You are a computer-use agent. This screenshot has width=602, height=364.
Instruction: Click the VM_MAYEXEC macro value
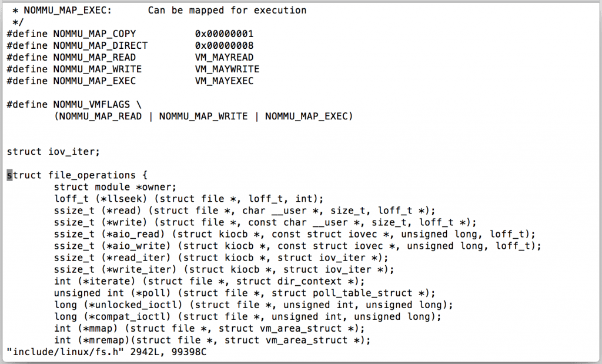pos(224,81)
